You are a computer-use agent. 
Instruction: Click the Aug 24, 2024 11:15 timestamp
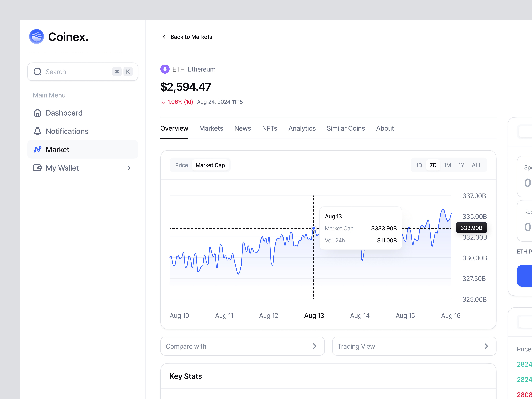pos(220,102)
